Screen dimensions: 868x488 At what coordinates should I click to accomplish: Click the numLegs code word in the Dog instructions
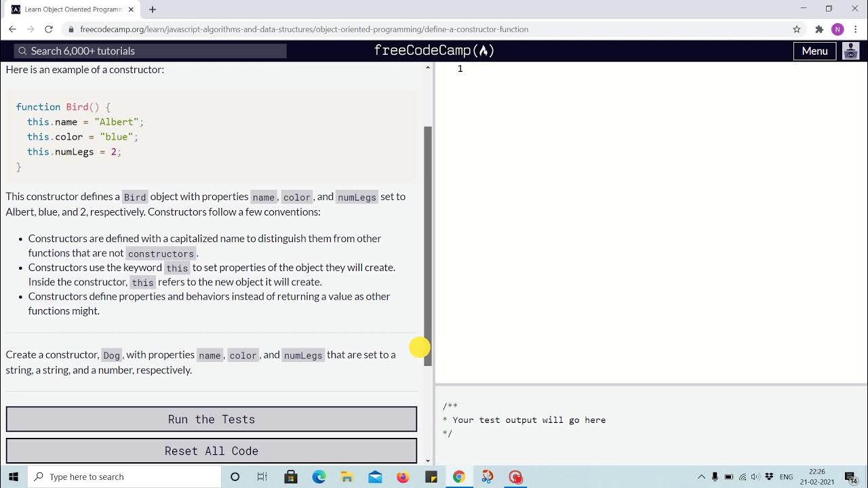point(303,355)
